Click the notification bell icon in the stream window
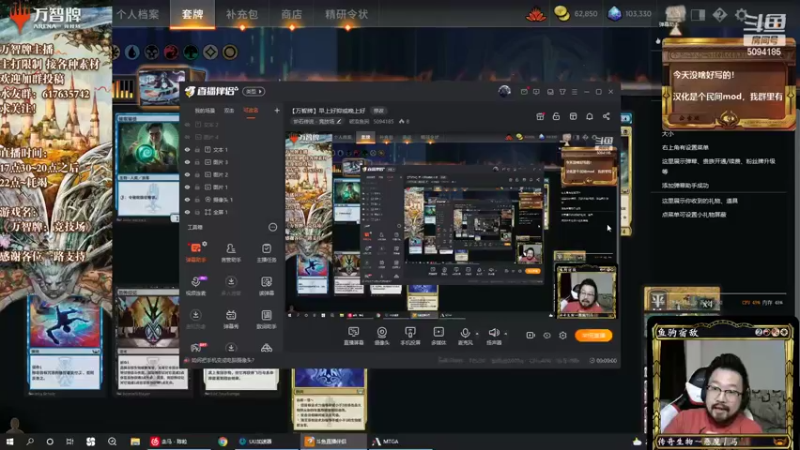The image size is (800, 450). pyautogui.click(x=589, y=116)
